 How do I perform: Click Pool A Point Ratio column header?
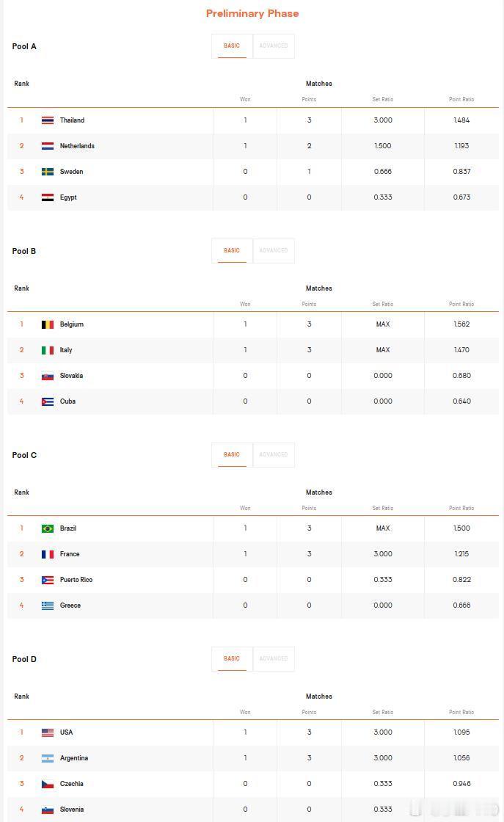pyautogui.click(x=461, y=99)
